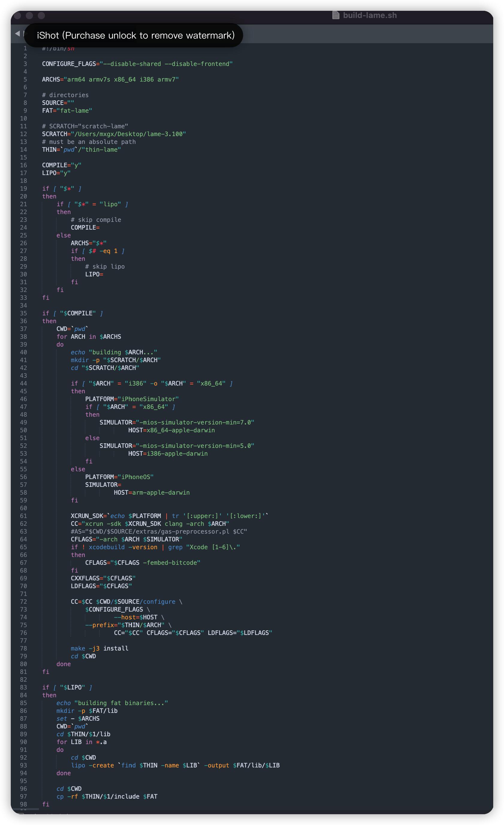
Task: Click the "for LIB in *.a" line
Action: pyautogui.click(x=81, y=742)
